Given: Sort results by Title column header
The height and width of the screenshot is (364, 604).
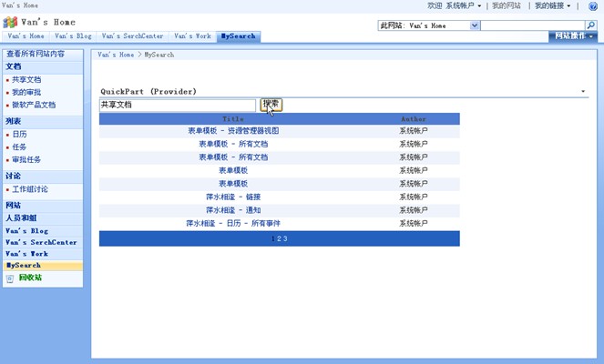Looking at the screenshot, I should coord(233,119).
